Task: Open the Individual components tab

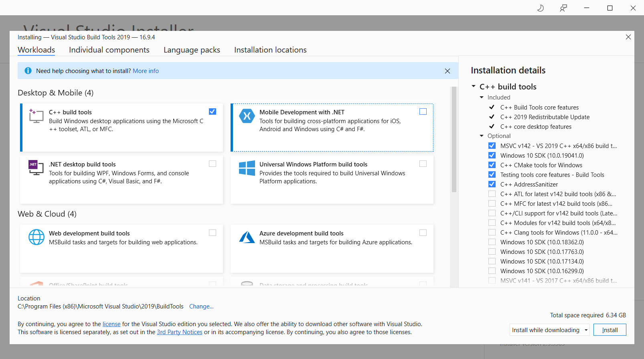Action: click(x=109, y=50)
